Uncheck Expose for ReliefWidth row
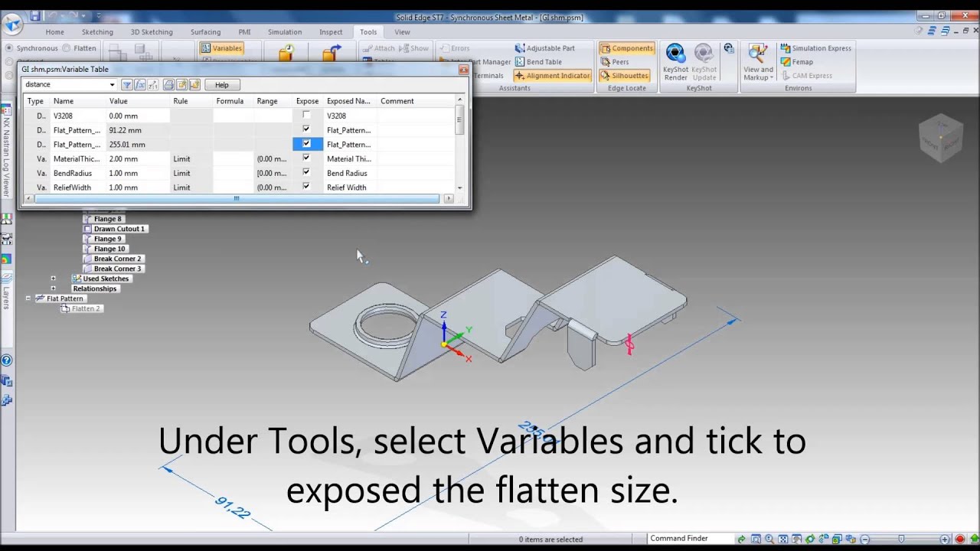 point(306,187)
